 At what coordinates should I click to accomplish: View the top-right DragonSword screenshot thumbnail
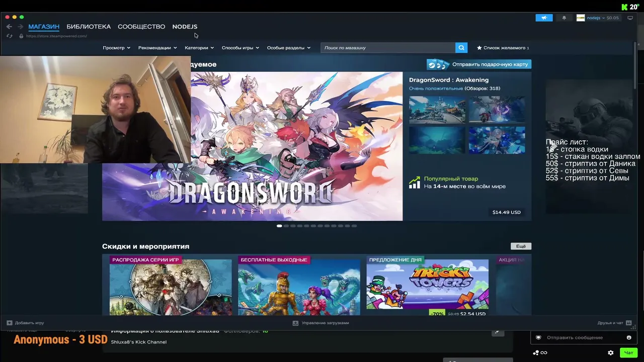pyautogui.click(x=497, y=110)
